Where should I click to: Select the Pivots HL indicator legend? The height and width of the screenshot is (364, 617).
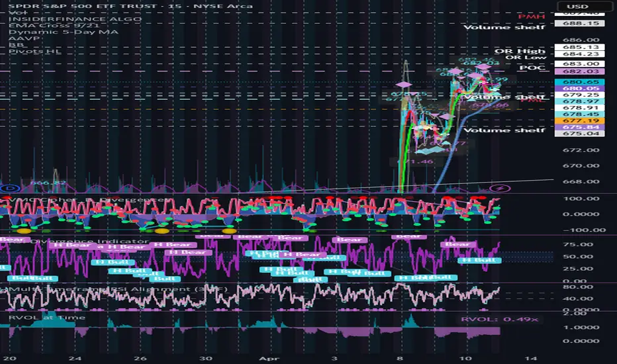click(35, 51)
